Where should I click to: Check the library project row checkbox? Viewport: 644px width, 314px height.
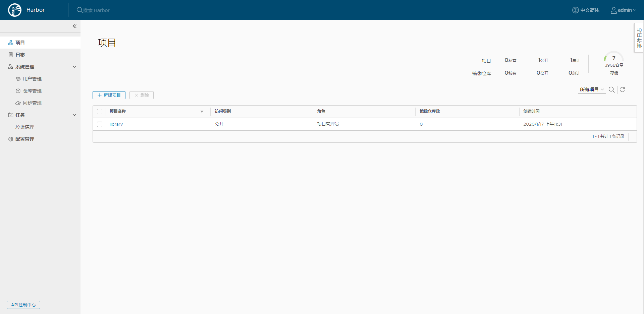point(100,124)
